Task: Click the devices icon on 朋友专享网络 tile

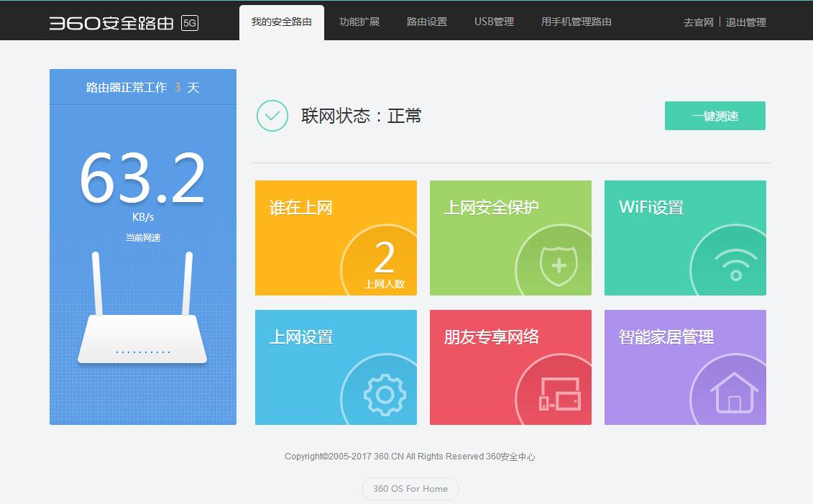Action: pos(561,394)
